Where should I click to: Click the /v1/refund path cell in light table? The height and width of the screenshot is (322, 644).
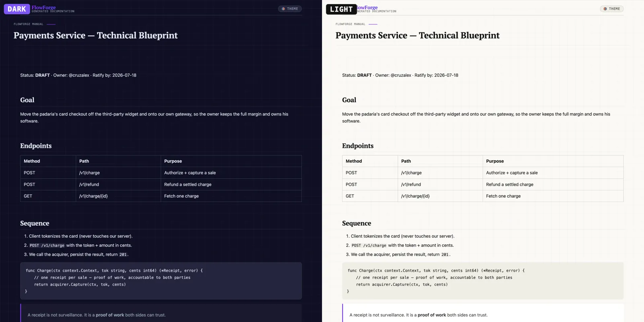pyautogui.click(x=440, y=184)
